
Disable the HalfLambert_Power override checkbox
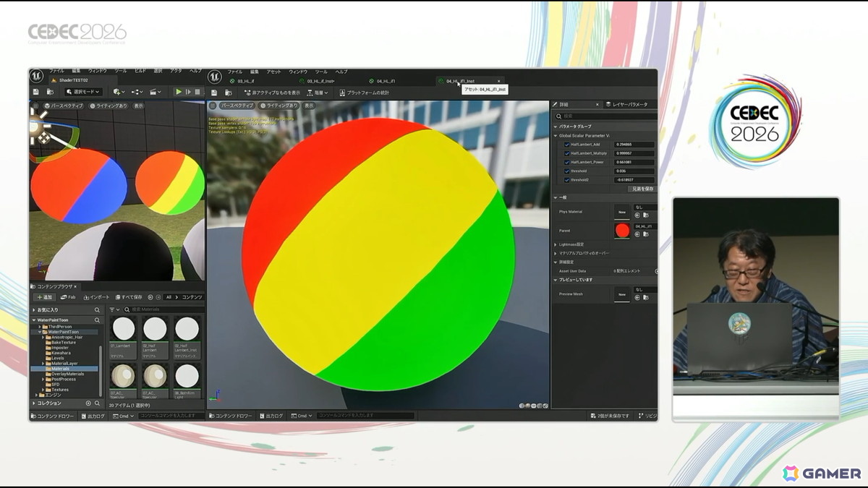click(x=566, y=162)
